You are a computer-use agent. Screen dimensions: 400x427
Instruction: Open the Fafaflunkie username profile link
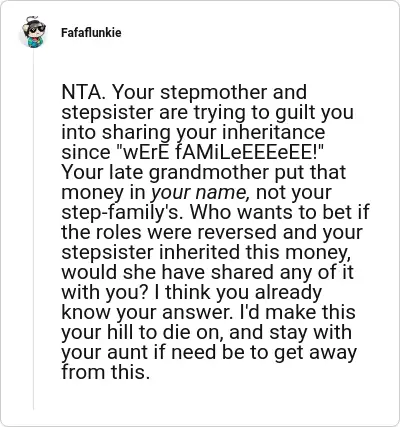(x=91, y=33)
